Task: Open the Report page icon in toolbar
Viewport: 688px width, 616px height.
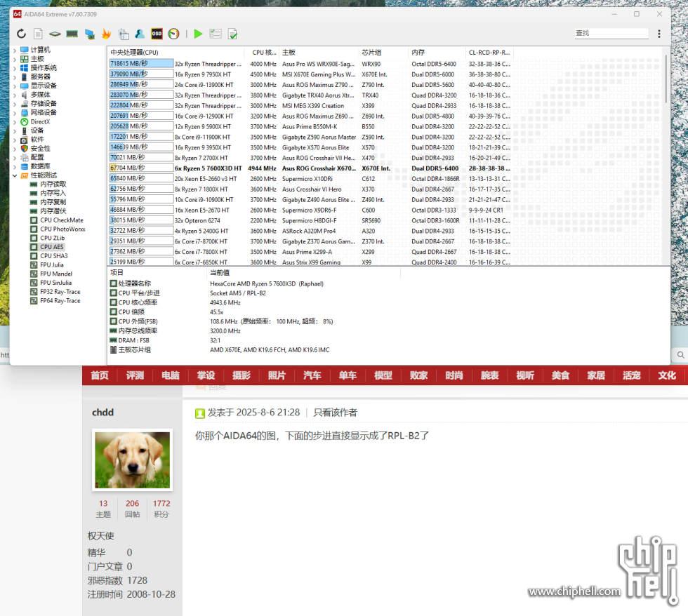Action: pos(38,34)
